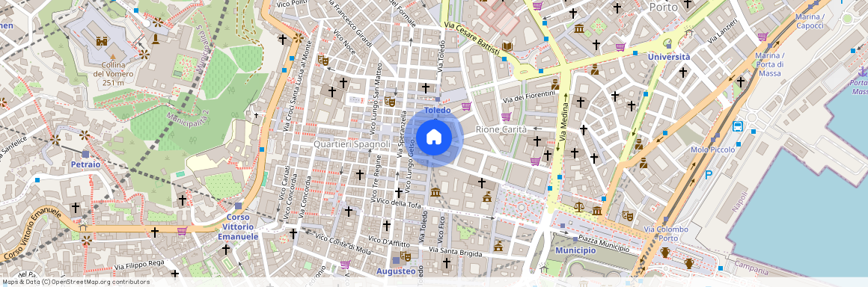Click the museum icon above Vico della Tofa
The image size is (868, 287).
click(435, 192)
